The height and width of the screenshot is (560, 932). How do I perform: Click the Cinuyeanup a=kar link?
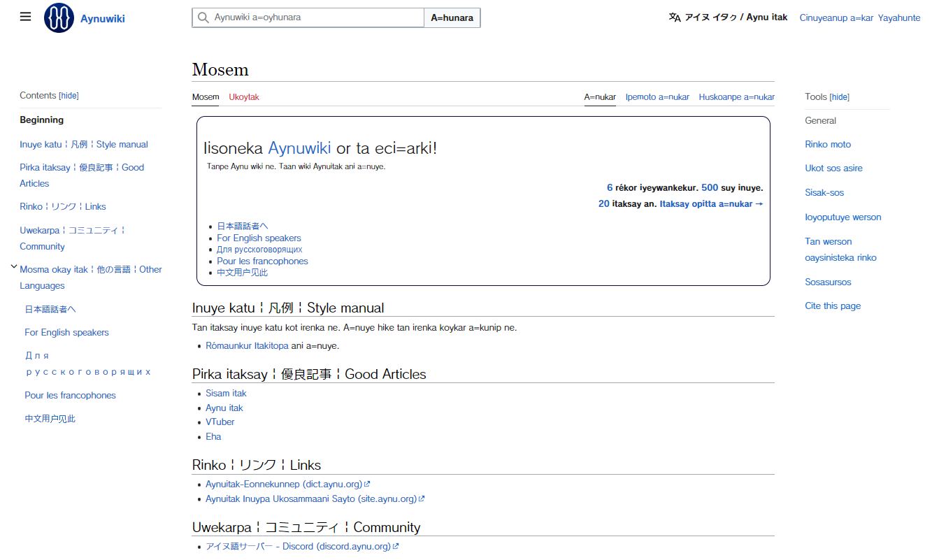tap(836, 17)
